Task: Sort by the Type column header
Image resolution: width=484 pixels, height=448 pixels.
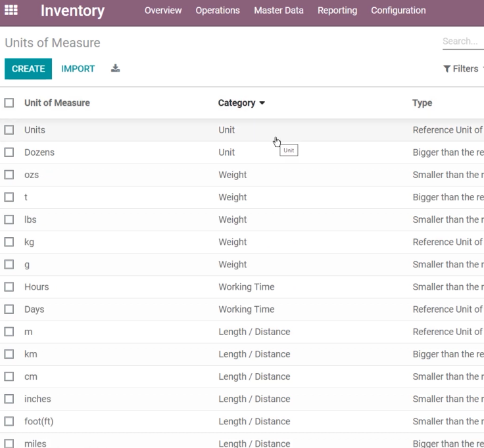Action: point(422,102)
